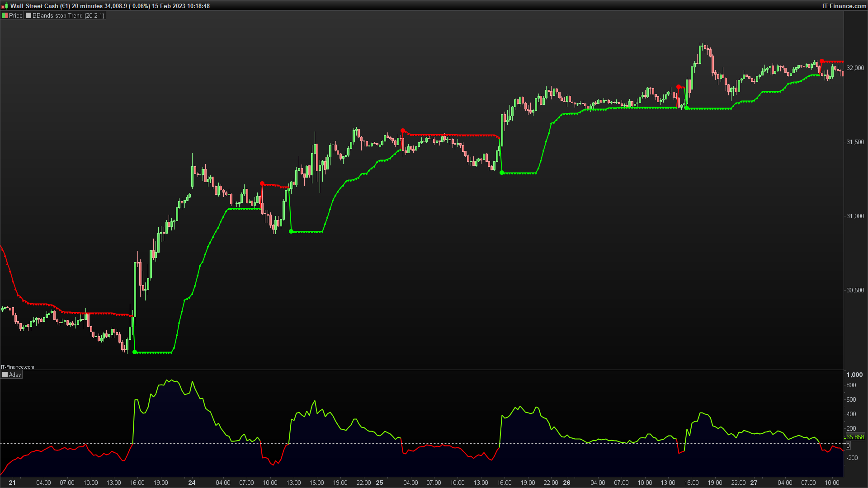This screenshot has height=488, width=868.
Task: Click IT-Finance.com link at top right
Action: click(844, 6)
